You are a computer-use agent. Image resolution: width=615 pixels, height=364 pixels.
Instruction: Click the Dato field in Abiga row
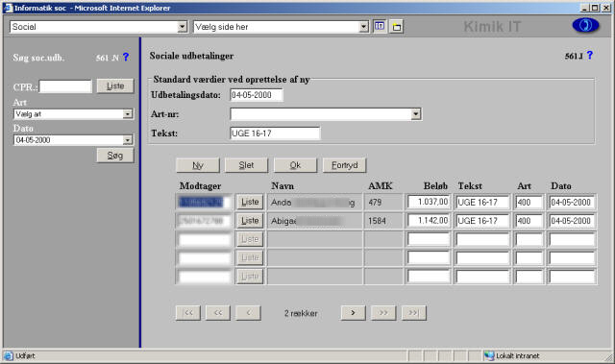(572, 221)
